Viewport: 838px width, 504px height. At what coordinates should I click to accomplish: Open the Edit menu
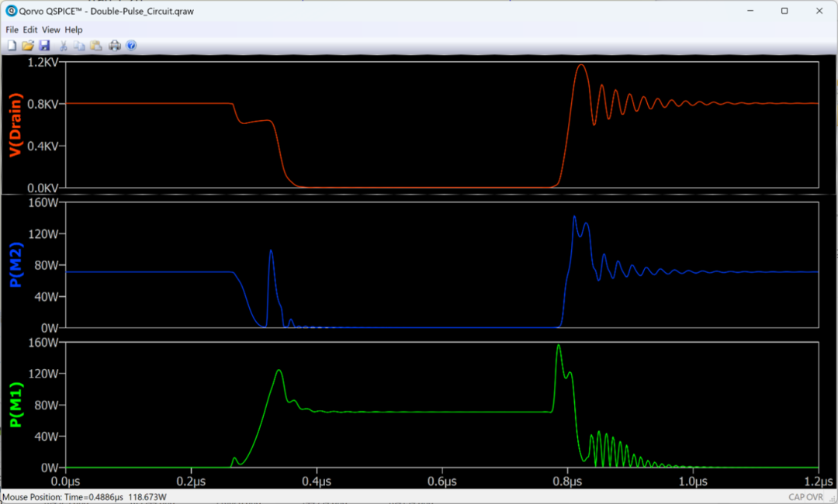pos(30,30)
